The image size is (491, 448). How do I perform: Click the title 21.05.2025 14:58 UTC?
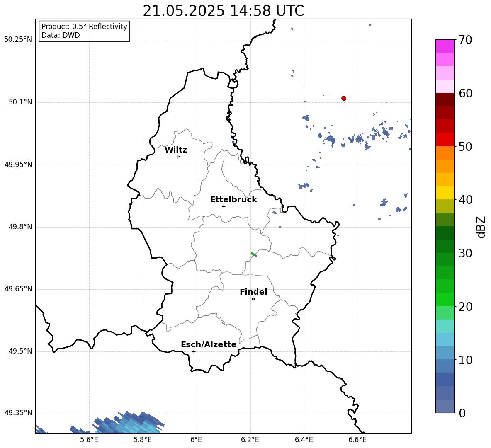[223, 11]
